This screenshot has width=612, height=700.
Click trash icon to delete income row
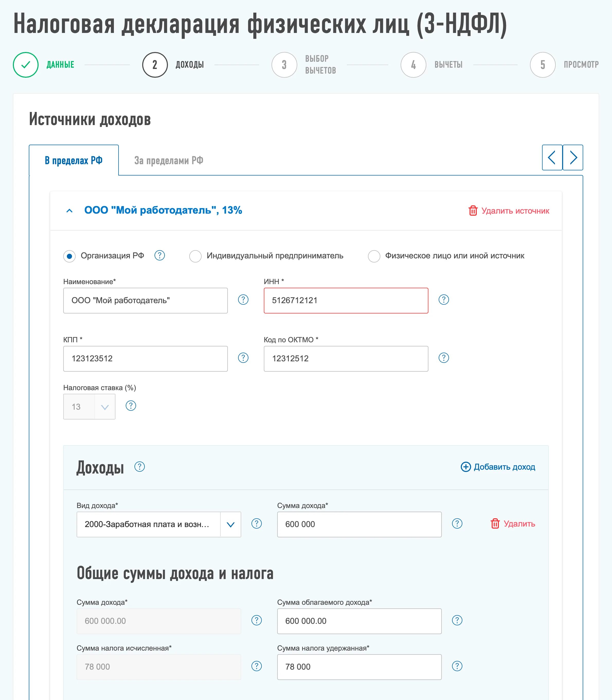pos(495,524)
